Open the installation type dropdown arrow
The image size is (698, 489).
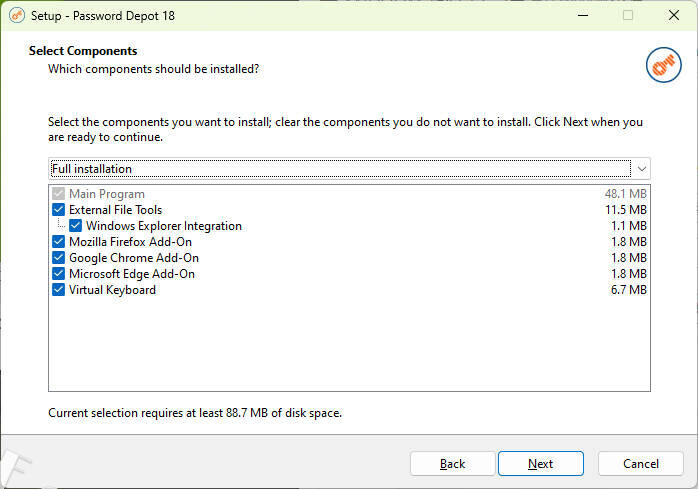coord(641,169)
